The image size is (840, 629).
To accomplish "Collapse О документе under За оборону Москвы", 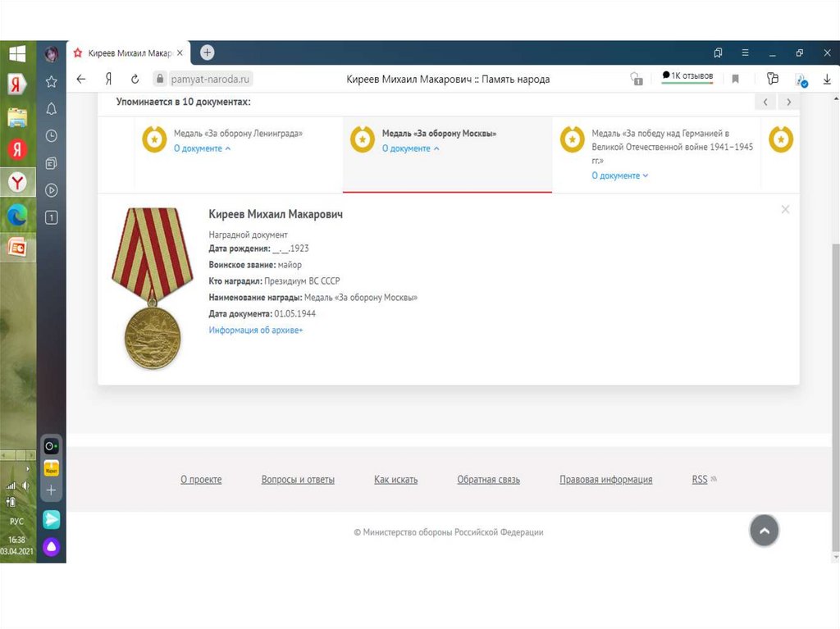I will 410,148.
